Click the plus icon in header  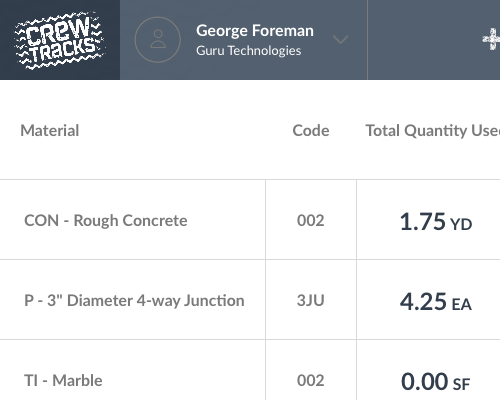point(492,39)
